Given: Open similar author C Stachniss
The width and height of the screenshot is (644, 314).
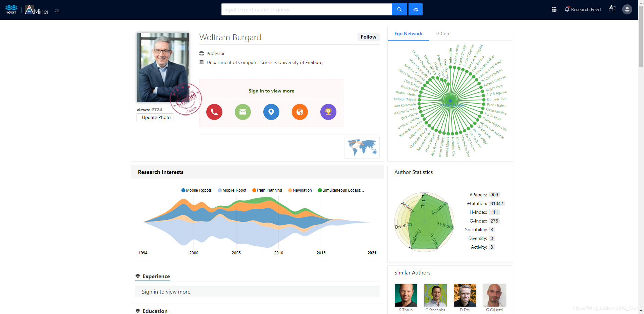Looking at the screenshot, I should 435,298.
